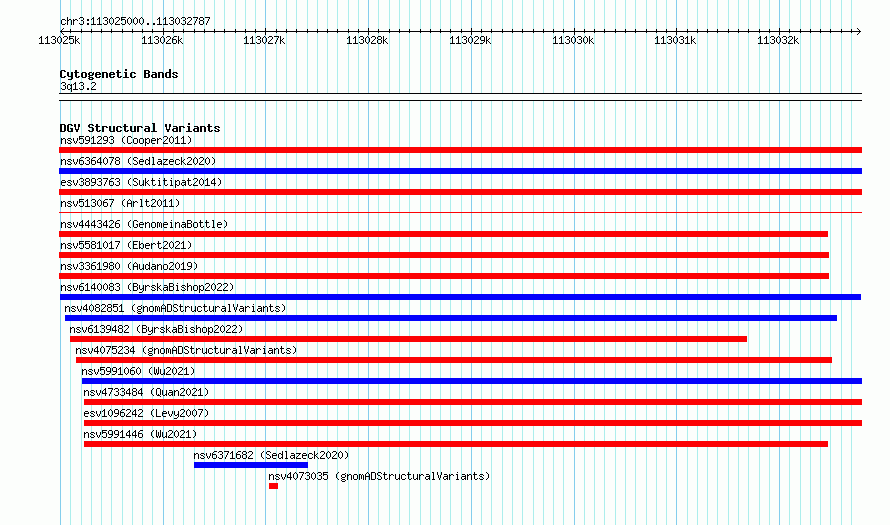Select the red bar under esv3893763

coord(460,192)
